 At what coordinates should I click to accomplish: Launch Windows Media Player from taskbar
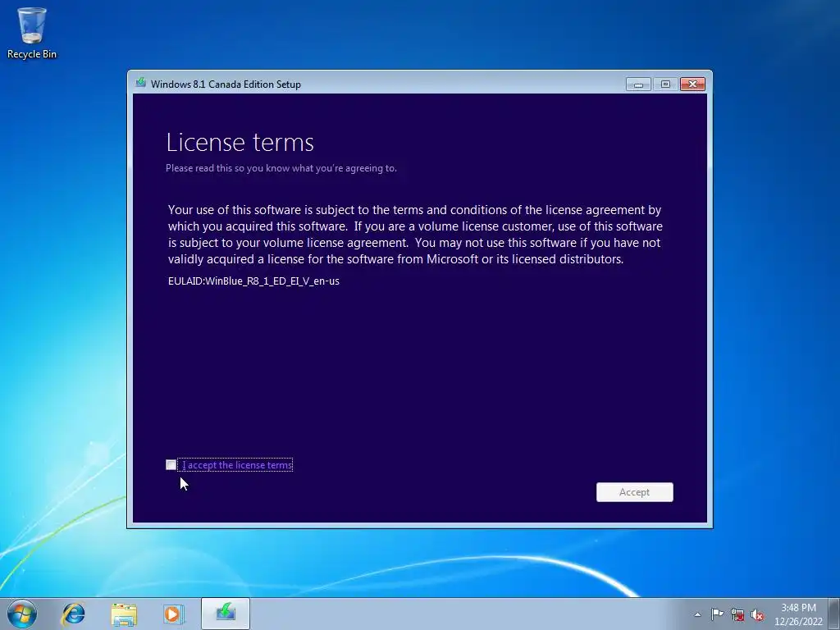[x=173, y=614]
